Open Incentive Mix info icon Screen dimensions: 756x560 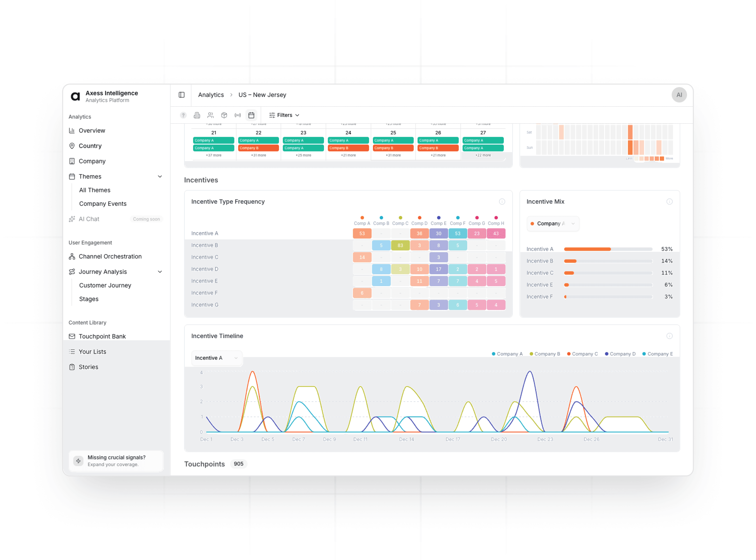click(669, 202)
